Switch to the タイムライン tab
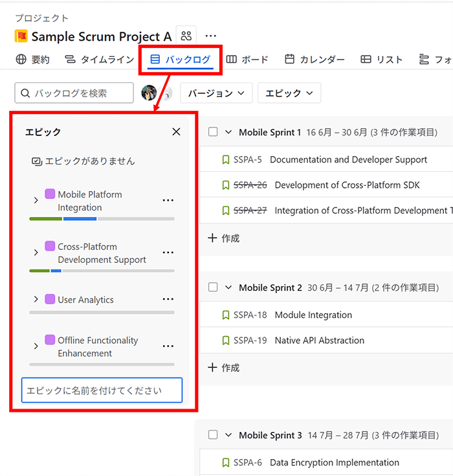The width and height of the screenshot is (453, 476). [x=100, y=60]
